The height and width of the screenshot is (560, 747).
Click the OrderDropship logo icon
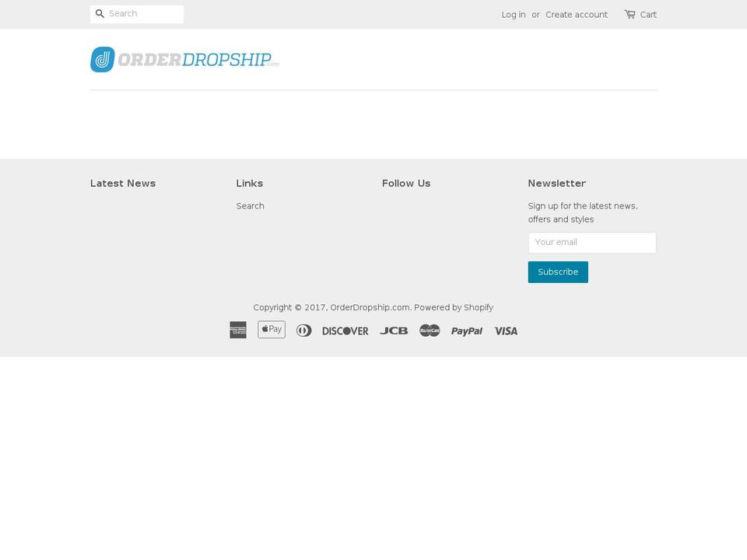102,59
